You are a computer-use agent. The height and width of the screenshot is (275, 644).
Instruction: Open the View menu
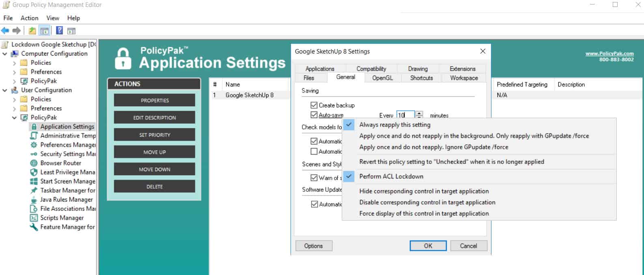pos(53,18)
